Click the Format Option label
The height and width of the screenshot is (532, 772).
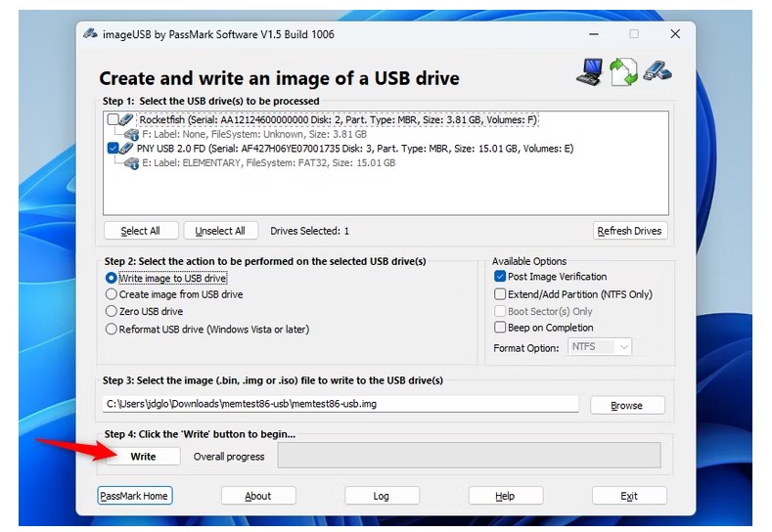(526, 348)
